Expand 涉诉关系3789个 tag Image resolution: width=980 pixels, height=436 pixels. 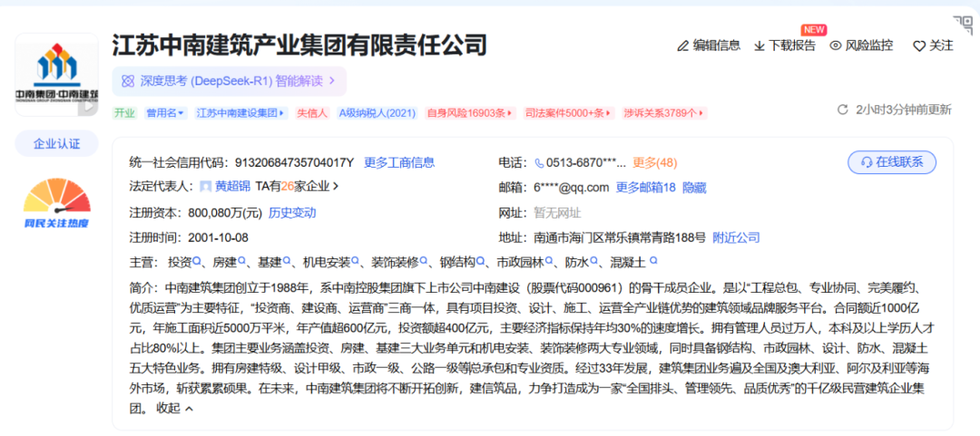pos(665,113)
